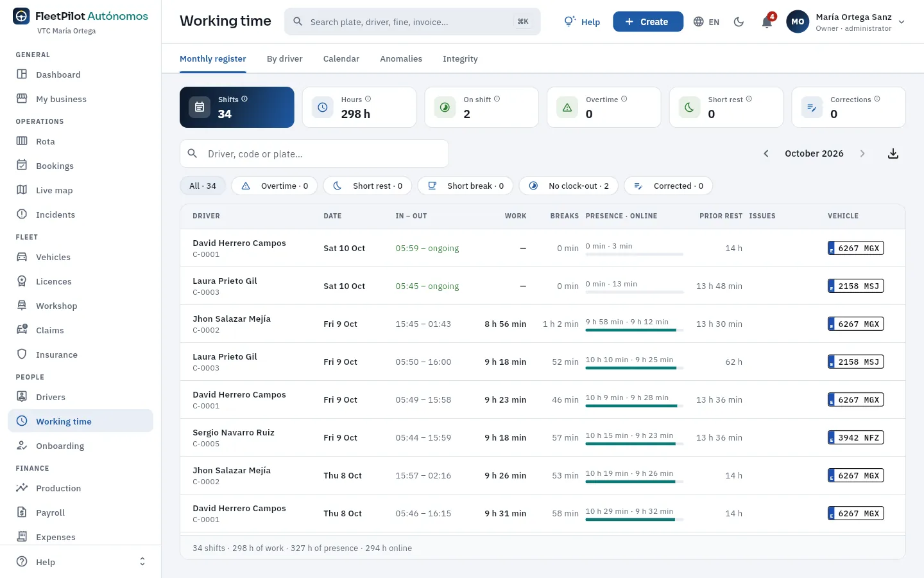
Task: Toggle Corrected · 0 filter chip
Action: point(668,186)
